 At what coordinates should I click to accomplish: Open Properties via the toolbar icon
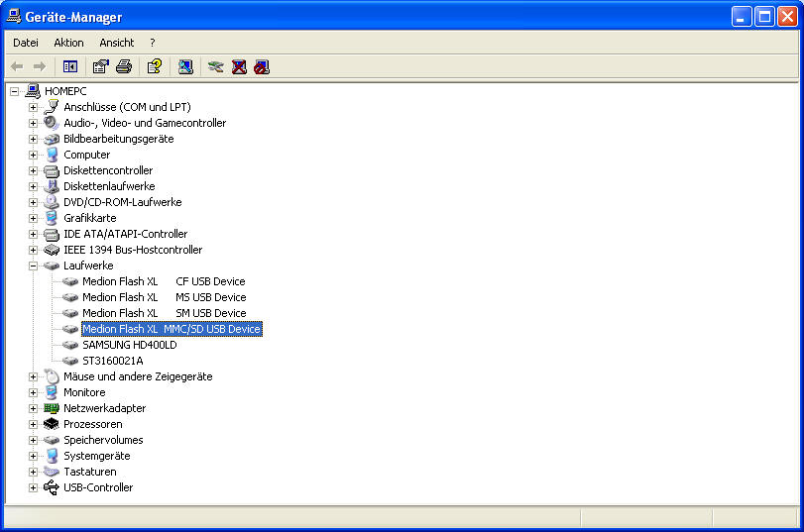(100, 66)
